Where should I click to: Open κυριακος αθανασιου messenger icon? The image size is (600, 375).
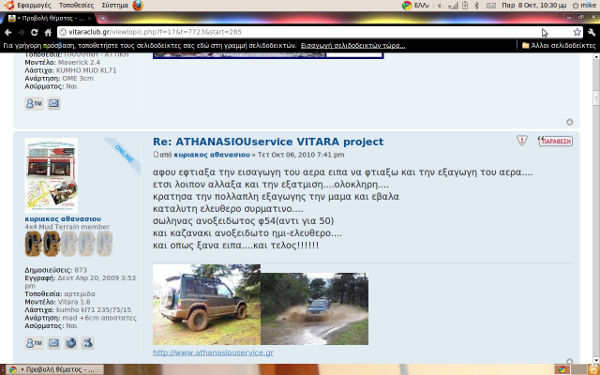pyautogui.click(x=88, y=343)
